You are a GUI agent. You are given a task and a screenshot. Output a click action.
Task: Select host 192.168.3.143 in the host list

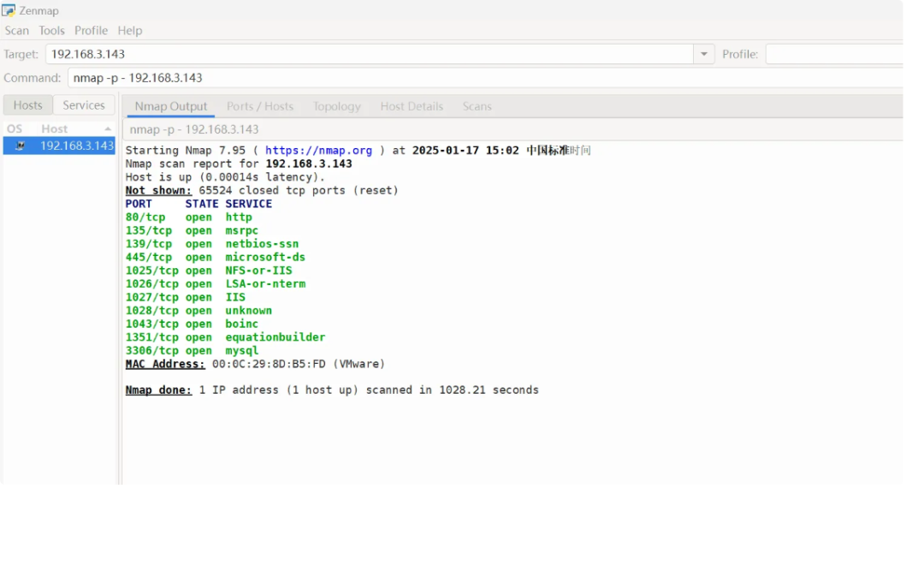[x=59, y=146]
